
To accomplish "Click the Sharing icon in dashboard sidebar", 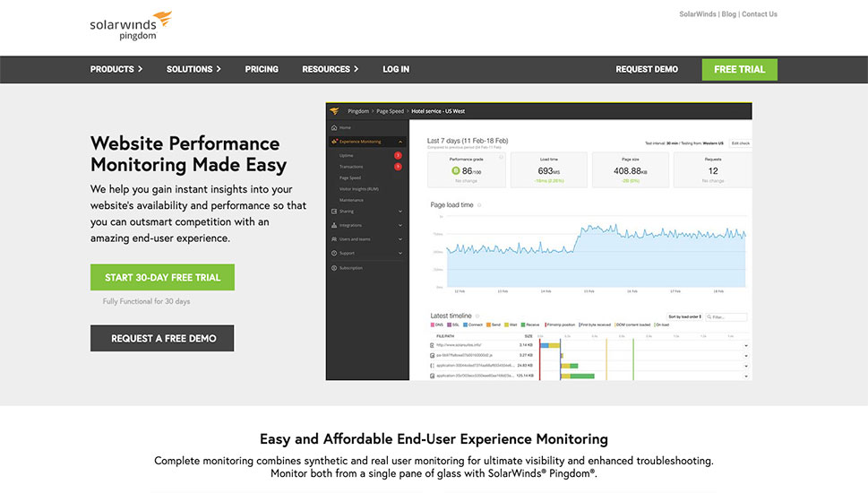I will click(x=334, y=211).
